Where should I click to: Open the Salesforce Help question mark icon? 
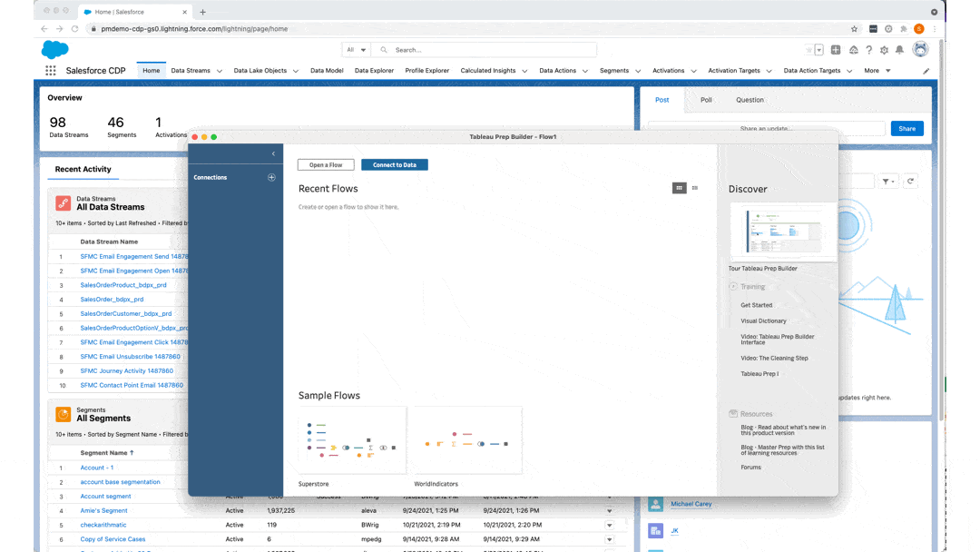click(868, 50)
